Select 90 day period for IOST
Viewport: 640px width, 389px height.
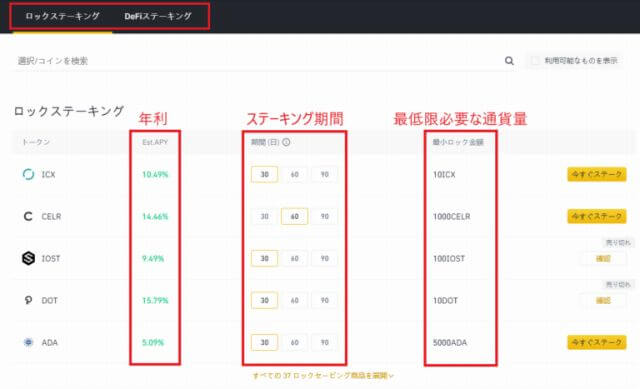pyautogui.click(x=324, y=258)
